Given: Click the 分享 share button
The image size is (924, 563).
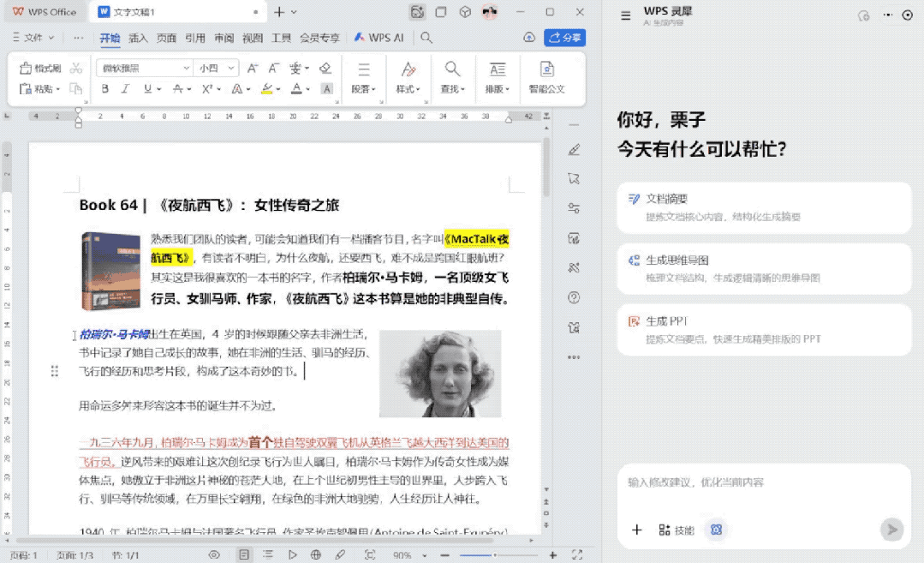Looking at the screenshot, I should [564, 38].
